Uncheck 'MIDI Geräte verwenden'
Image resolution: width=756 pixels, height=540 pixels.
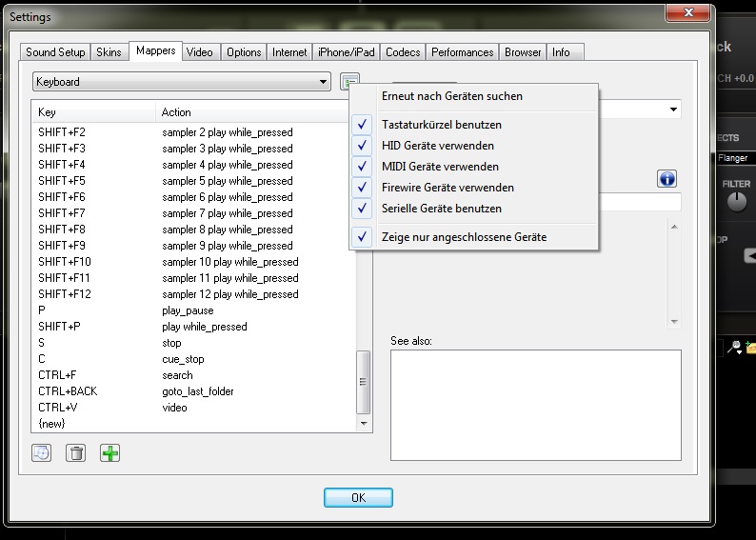(x=439, y=167)
